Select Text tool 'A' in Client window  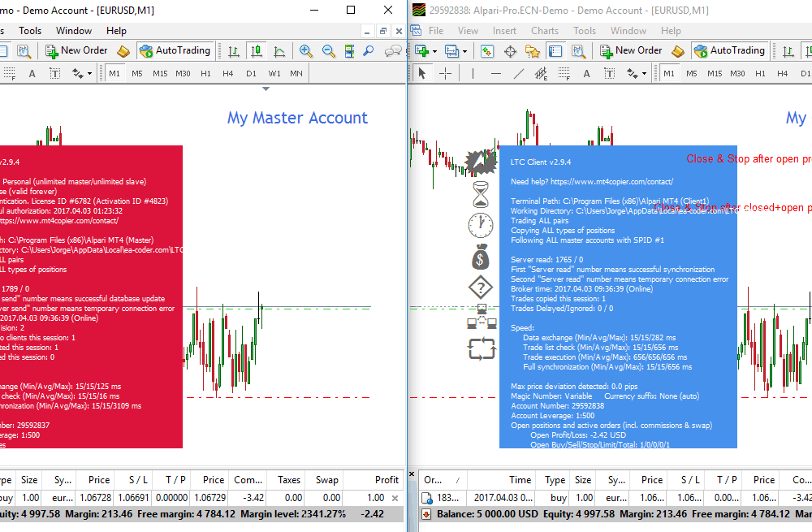click(587, 74)
